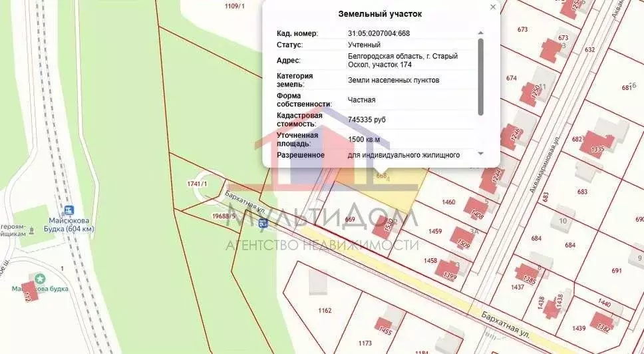The image size is (644, 354).
Task: Close the land plot info popup
Action: [493, 7]
